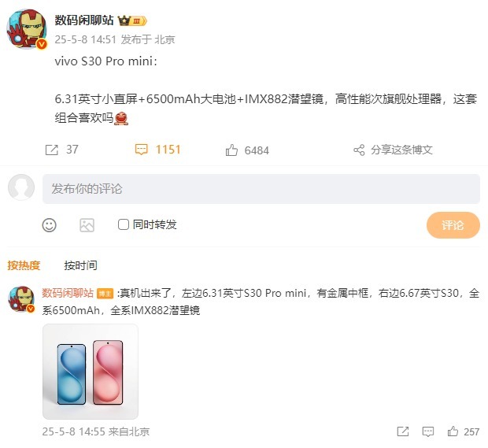Open 数码闲聊站 profile from post header name
488x448 pixels.
(84, 20)
